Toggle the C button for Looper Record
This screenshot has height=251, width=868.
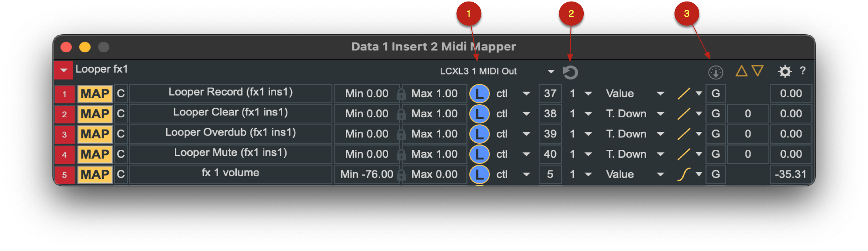coord(121,94)
